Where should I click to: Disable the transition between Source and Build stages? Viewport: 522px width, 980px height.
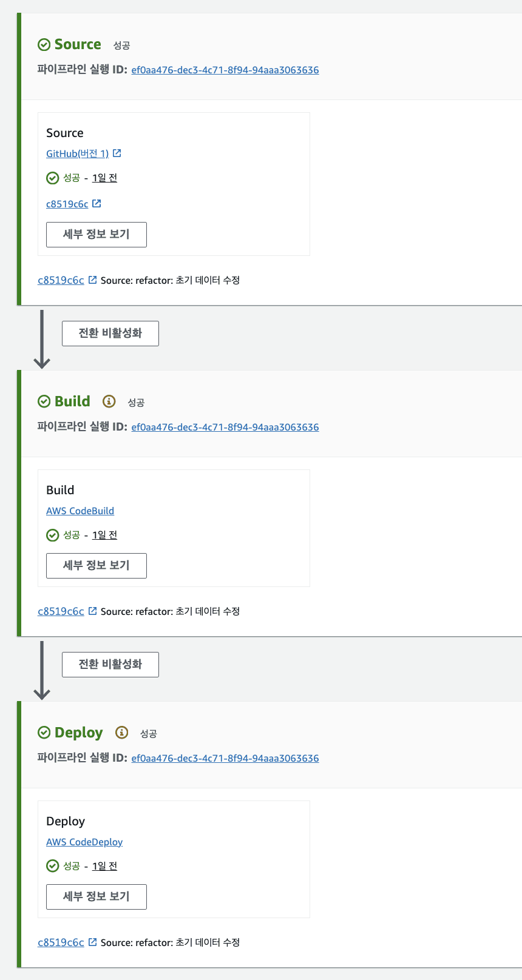(110, 333)
